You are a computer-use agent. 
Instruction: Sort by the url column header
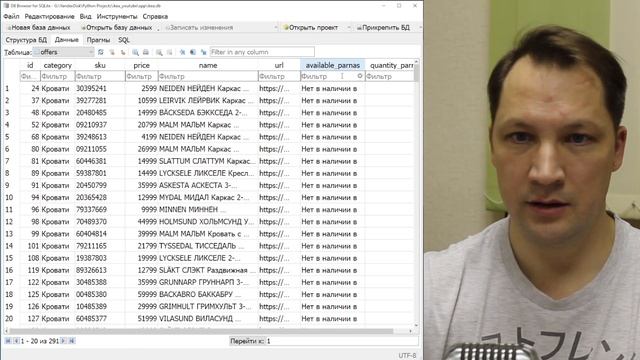(279, 65)
